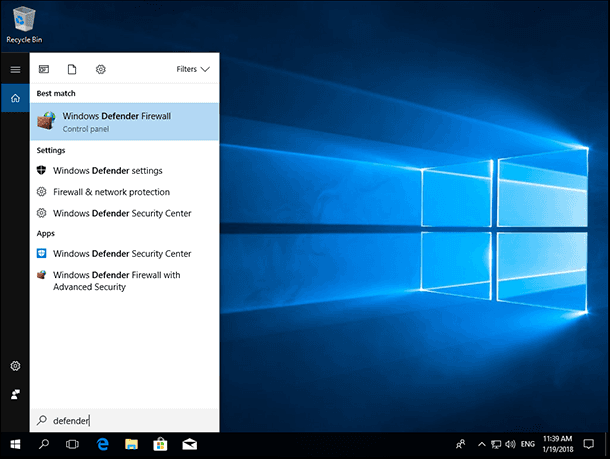Open the Filters dropdown
The image size is (610, 459).
tap(193, 69)
